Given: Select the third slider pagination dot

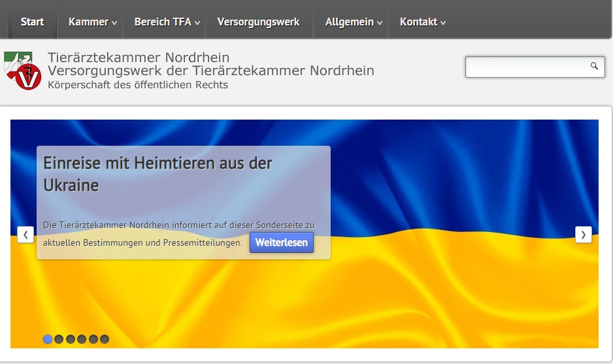Looking at the screenshot, I should tap(71, 339).
